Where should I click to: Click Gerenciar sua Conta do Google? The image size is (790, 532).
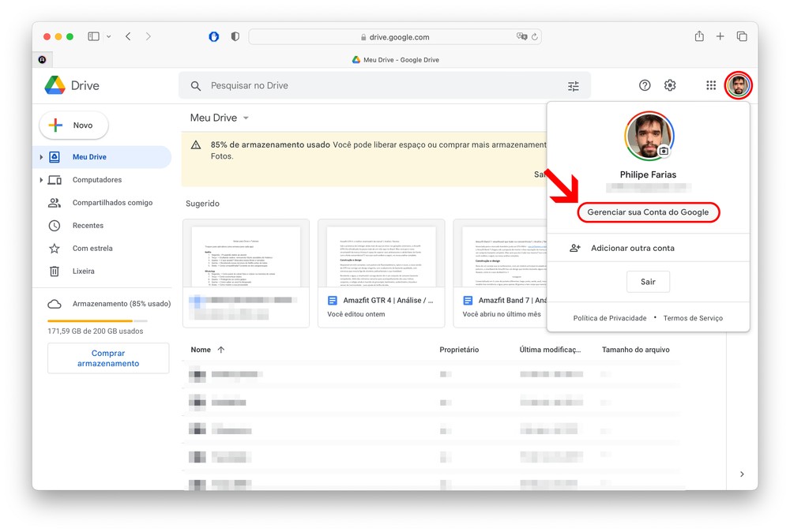pyautogui.click(x=648, y=212)
